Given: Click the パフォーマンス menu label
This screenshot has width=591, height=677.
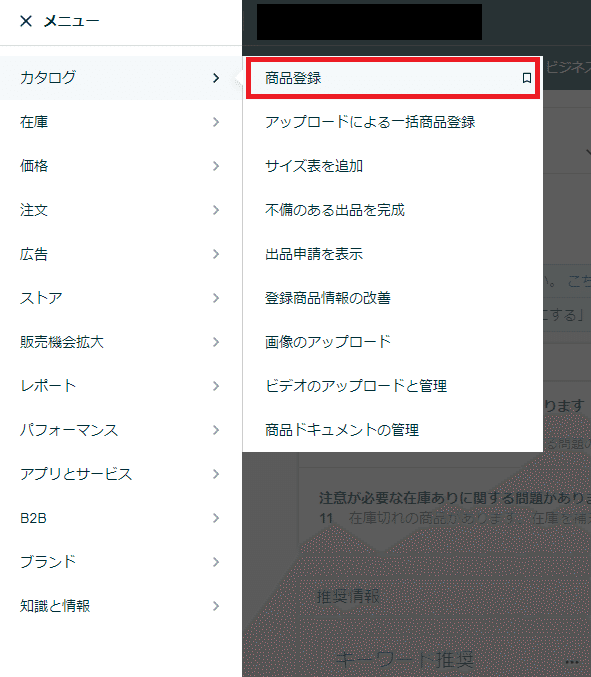Looking at the screenshot, I should 69,430.
